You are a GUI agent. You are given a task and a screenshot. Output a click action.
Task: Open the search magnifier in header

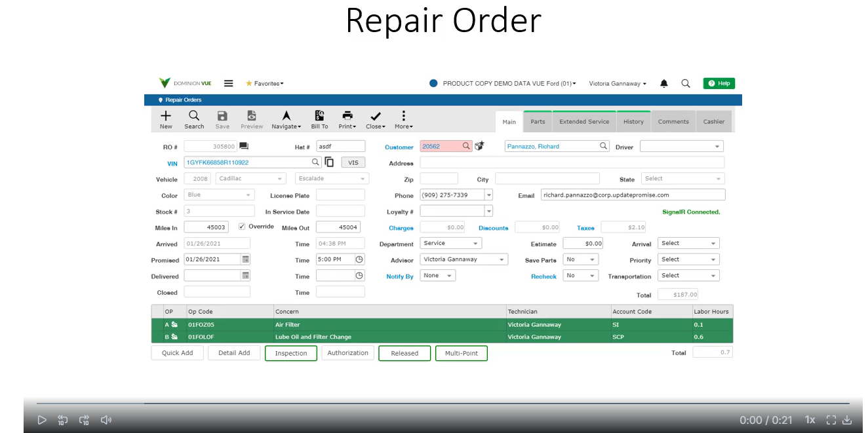pyautogui.click(x=686, y=83)
